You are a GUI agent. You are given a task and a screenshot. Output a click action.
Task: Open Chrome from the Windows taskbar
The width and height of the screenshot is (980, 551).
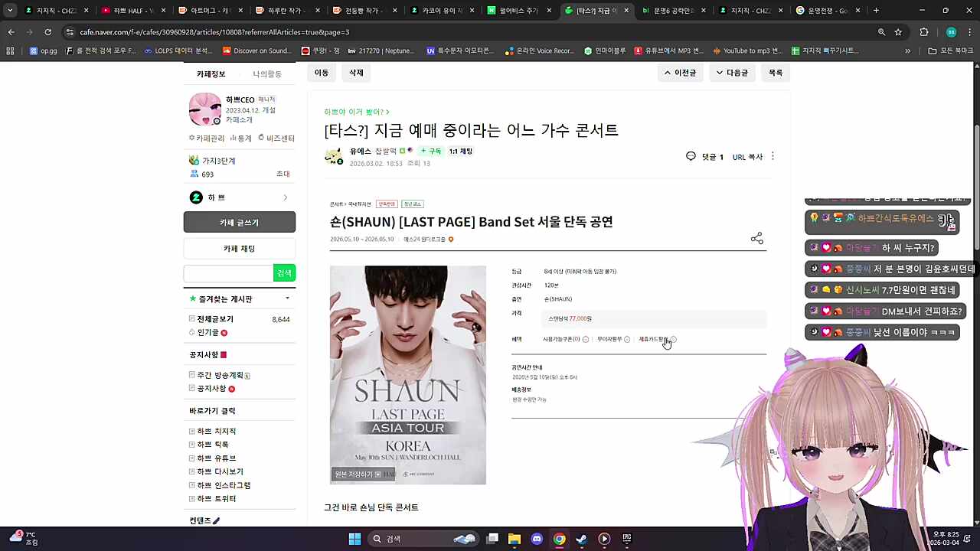point(560,539)
